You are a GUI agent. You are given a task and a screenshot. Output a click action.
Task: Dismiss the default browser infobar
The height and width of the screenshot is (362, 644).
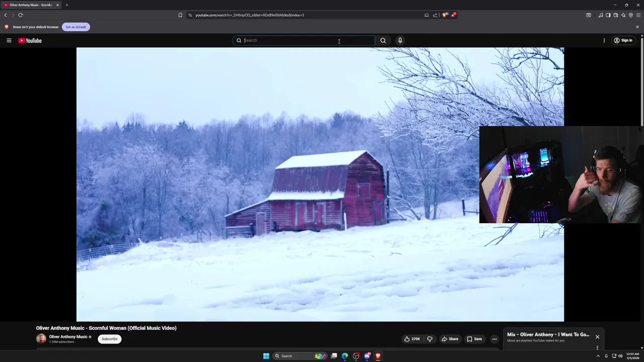[x=637, y=27]
